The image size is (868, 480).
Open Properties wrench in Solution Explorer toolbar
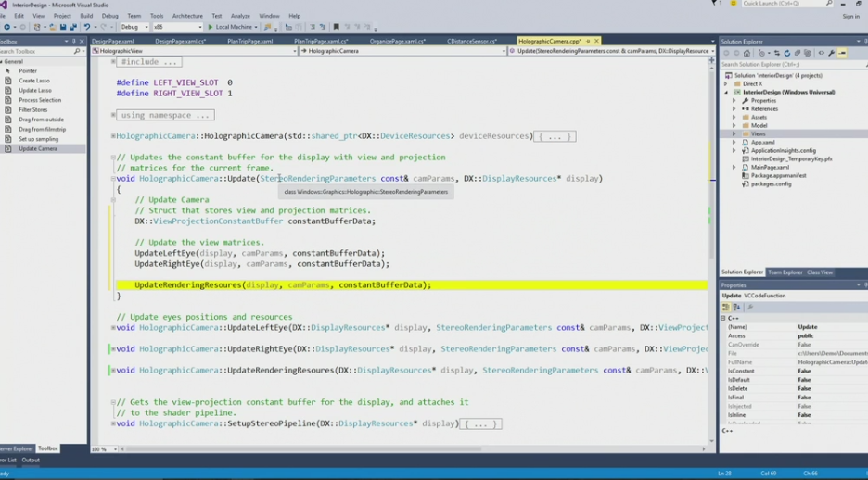tap(831, 53)
